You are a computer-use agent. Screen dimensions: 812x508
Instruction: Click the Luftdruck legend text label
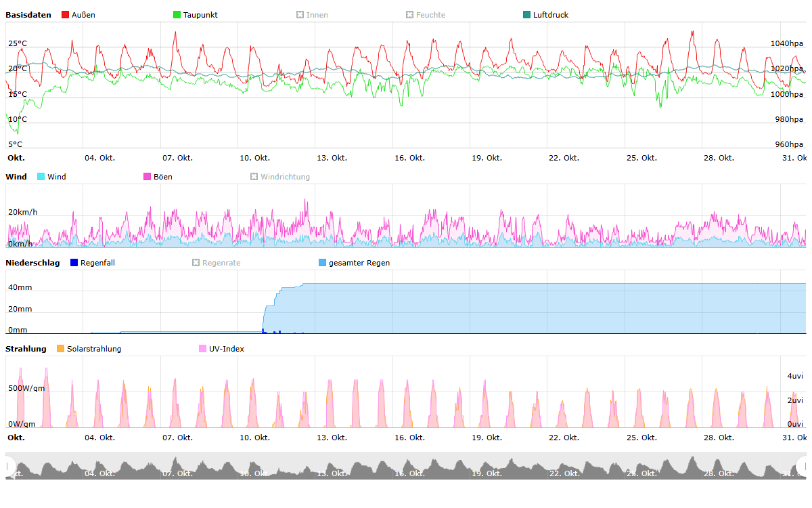coord(550,15)
